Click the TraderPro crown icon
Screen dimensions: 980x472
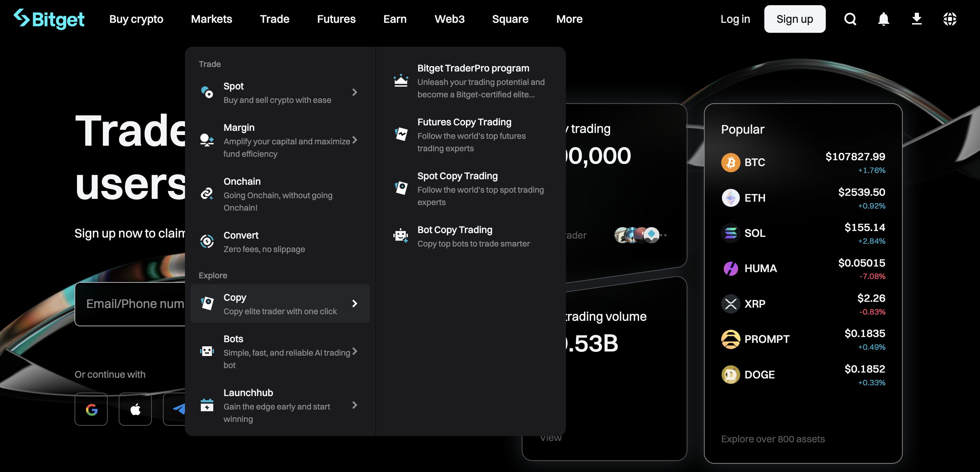tap(401, 81)
